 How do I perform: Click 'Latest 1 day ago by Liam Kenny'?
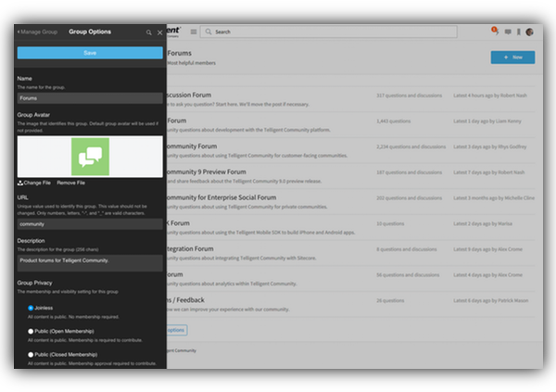[487, 121]
